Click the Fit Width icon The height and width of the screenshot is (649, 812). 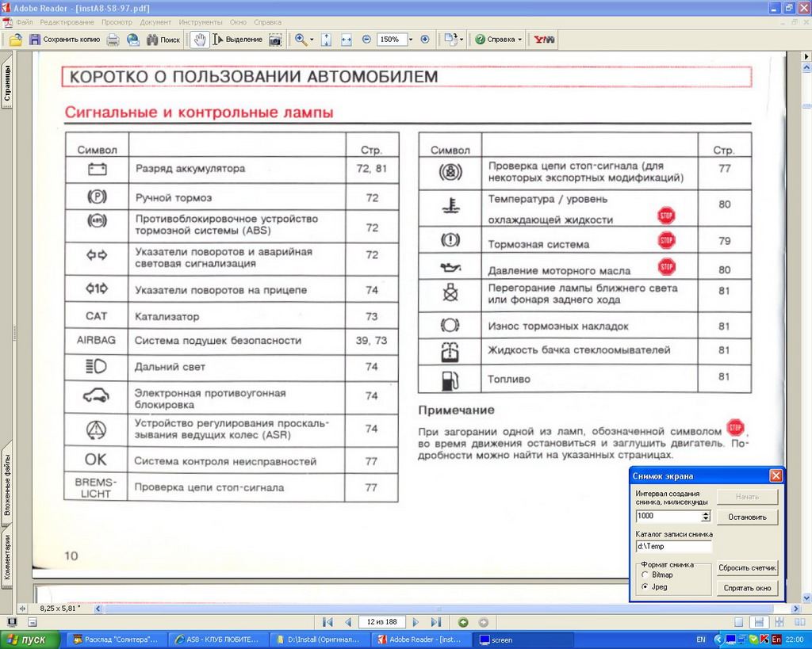click(347, 40)
